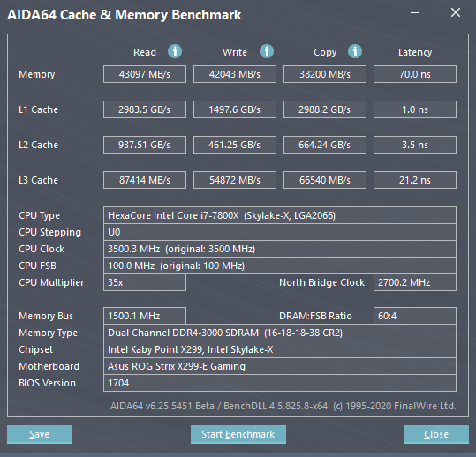Click the CPU Multiplier 35x field
The image size is (476, 457).
pos(145,282)
